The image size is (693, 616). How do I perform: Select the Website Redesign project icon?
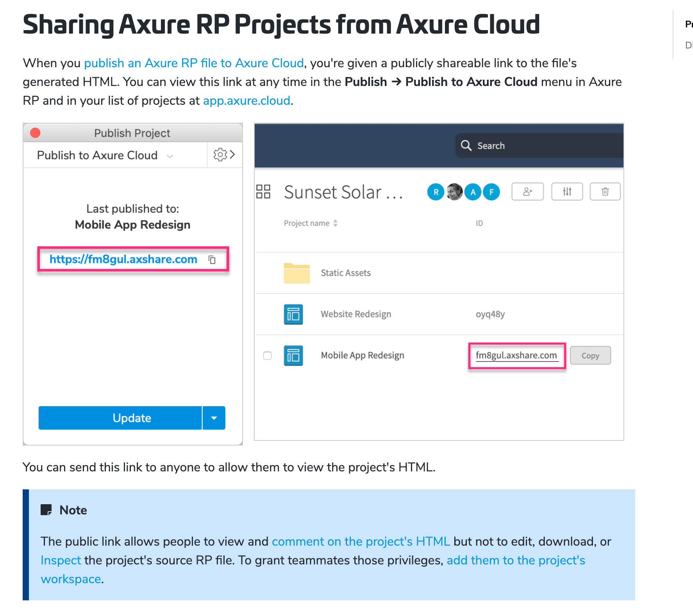tap(293, 314)
